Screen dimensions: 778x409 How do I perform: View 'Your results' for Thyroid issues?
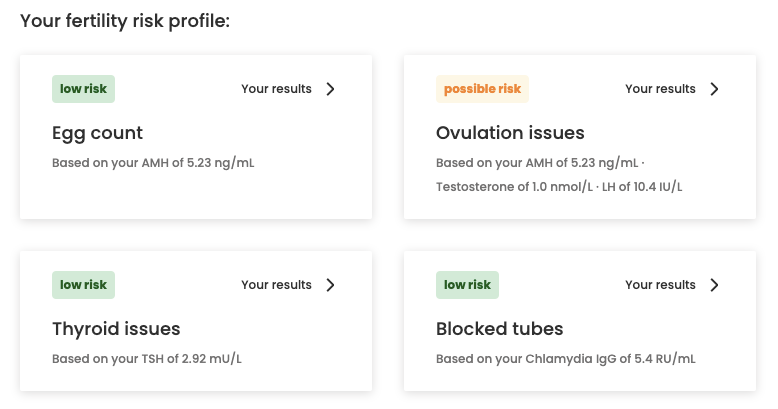[276, 285]
